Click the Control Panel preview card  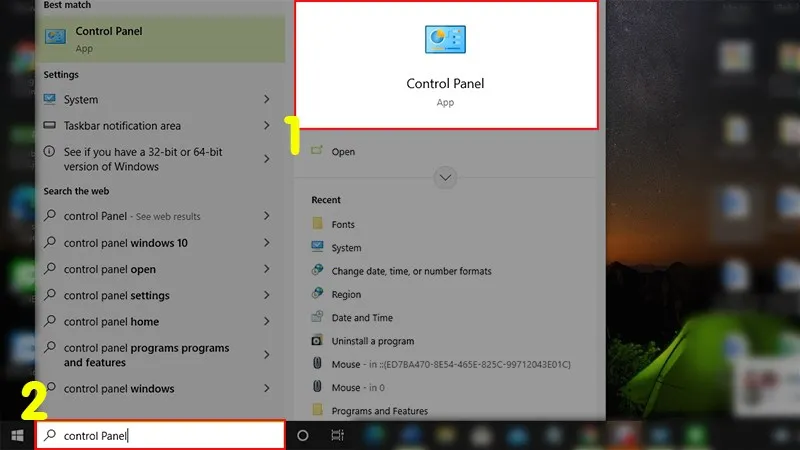(446, 65)
